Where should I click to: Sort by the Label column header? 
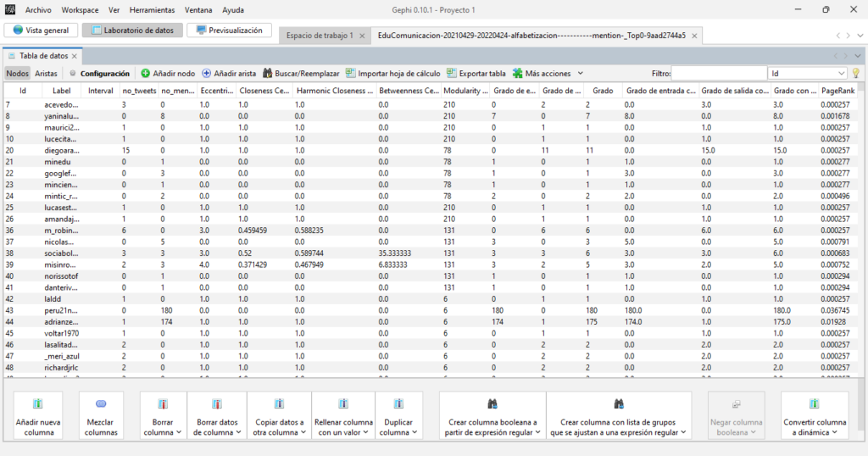coord(61,90)
